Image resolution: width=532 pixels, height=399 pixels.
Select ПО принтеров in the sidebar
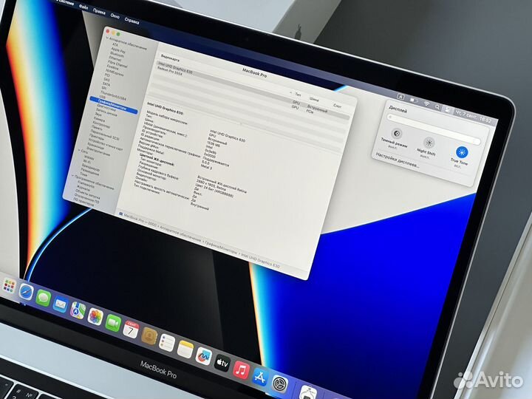pyautogui.click(x=83, y=202)
